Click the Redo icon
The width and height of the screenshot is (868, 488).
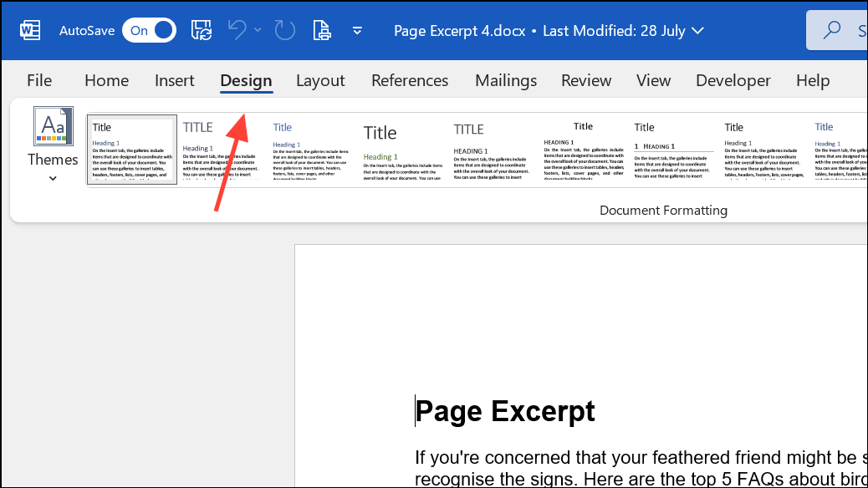(x=283, y=29)
